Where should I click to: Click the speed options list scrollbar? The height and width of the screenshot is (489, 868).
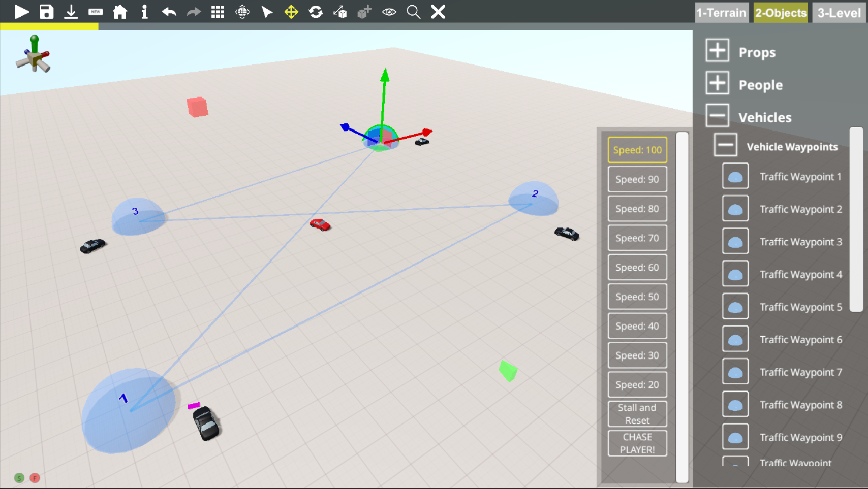tap(682, 307)
